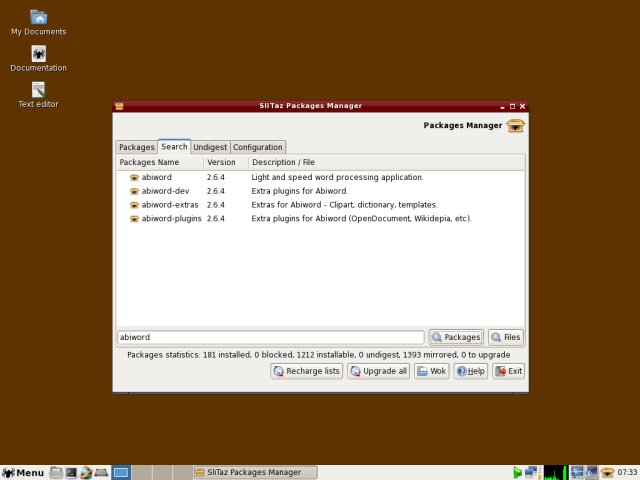Click the Packages Manager box icon in header
640x480 pixels.
(516, 126)
